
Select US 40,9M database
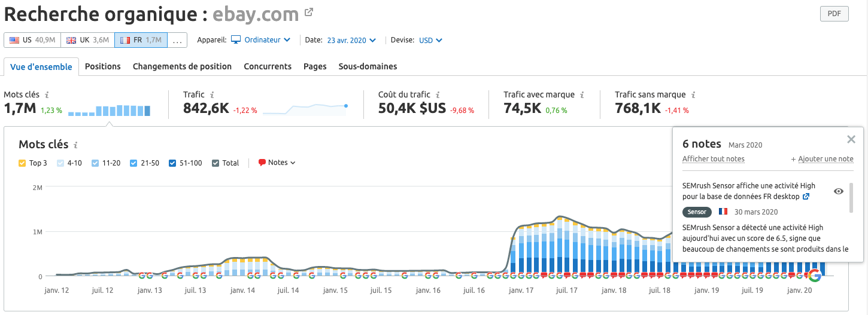tap(32, 40)
